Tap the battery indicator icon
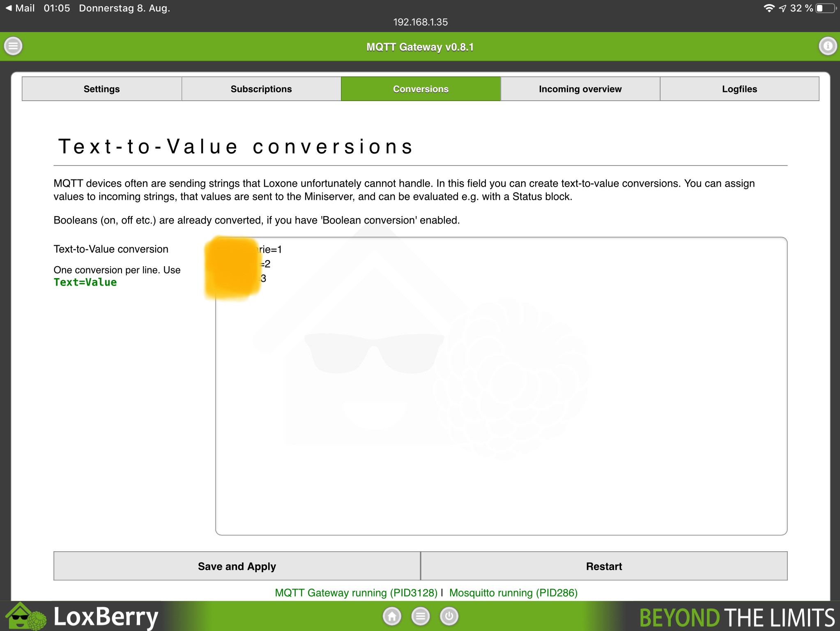This screenshot has height=631, width=840. click(x=826, y=8)
